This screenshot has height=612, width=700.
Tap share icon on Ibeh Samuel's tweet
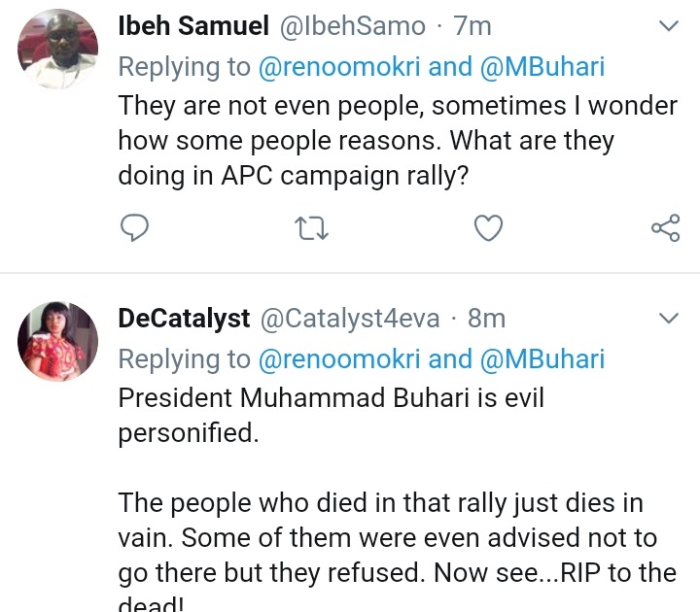665,228
